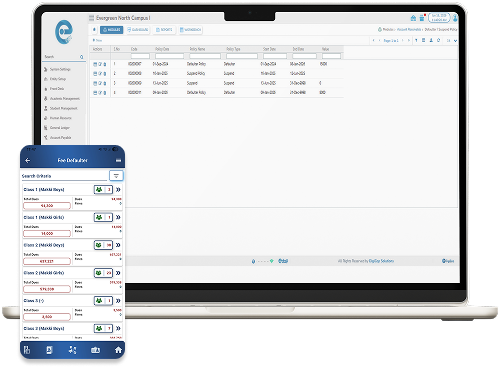Expand Class 2 (Makki Girls) with double chevron

pos(118,273)
